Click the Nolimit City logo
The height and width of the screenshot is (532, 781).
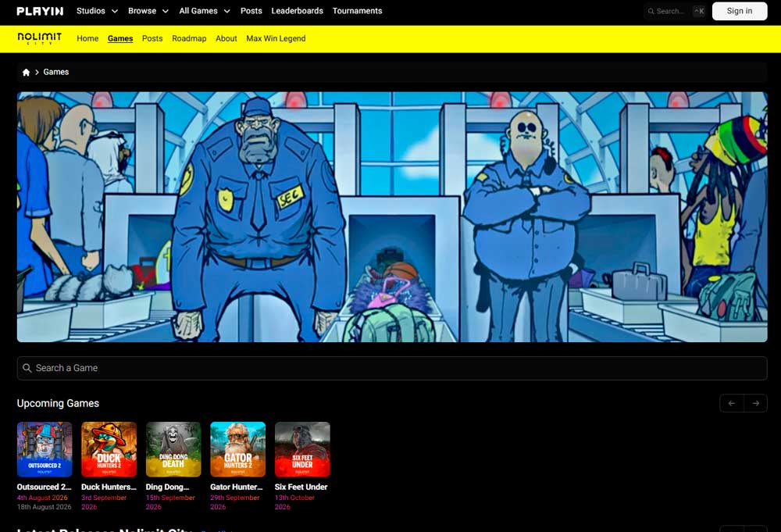click(x=40, y=38)
